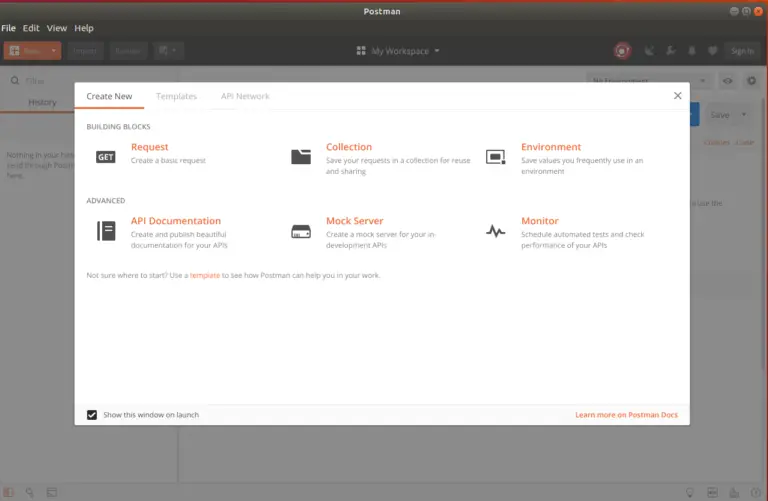The image size is (768, 501).
Task: Toggle Show this window on launch checkbox
Action: [92, 415]
